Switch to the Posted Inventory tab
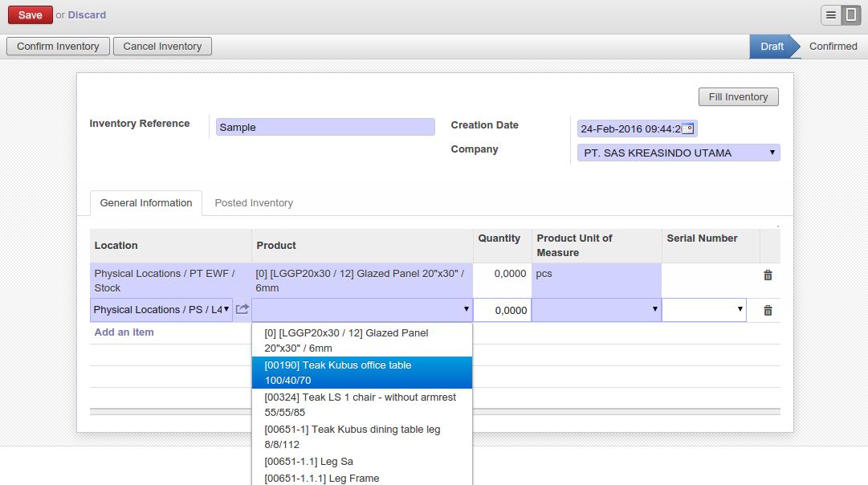Screen dimensions: 868x485 point(254,203)
